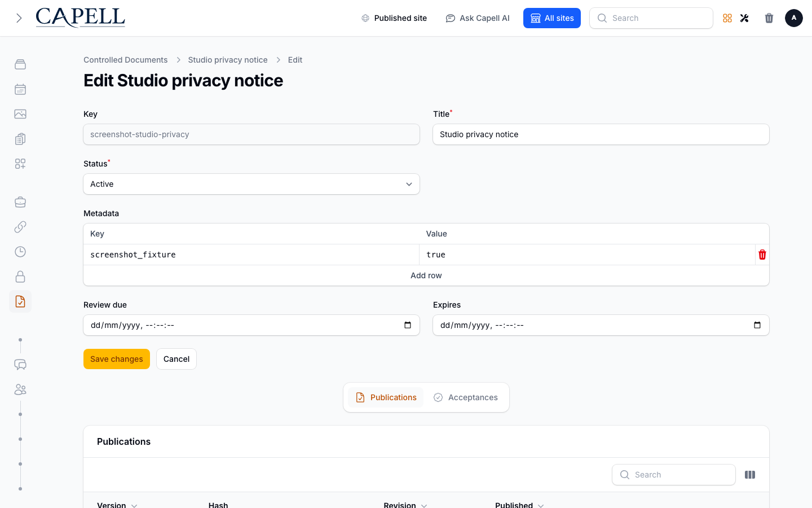
Task: Go to Controlled Documents breadcrumb
Action: pyautogui.click(x=126, y=60)
